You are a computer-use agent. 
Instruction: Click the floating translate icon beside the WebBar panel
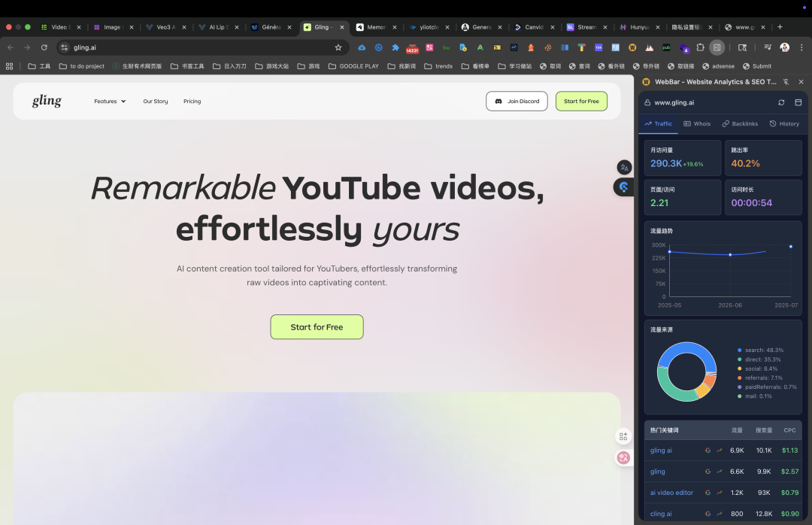point(624,168)
